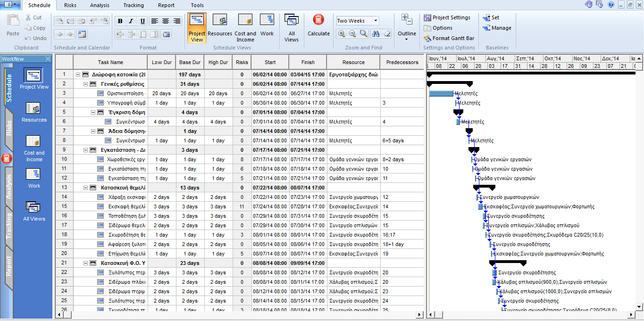This screenshot has width=644, height=321.
Task: Collapse the Κατασκευή θεμελίων group row 13
Action: [x=86, y=188]
